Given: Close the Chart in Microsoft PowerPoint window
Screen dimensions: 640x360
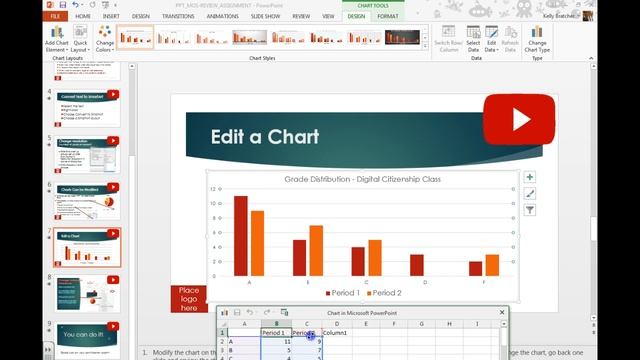Looking at the screenshot, I should [x=502, y=312].
